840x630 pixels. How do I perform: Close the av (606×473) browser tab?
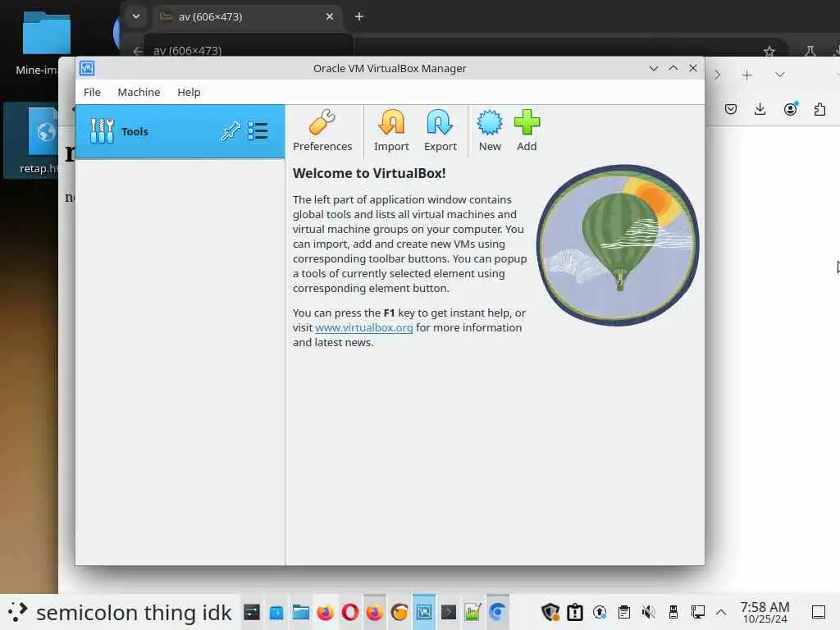pyautogui.click(x=330, y=16)
